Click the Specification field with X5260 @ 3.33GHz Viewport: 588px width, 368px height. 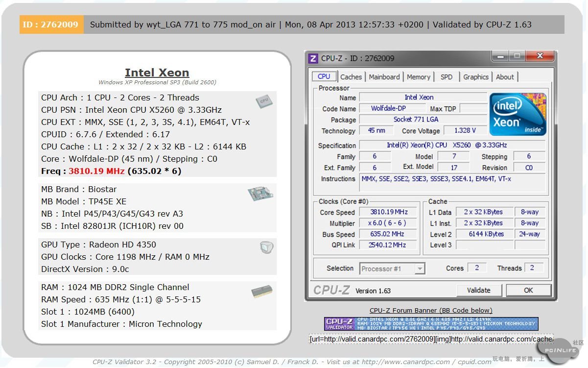click(x=452, y=145)
